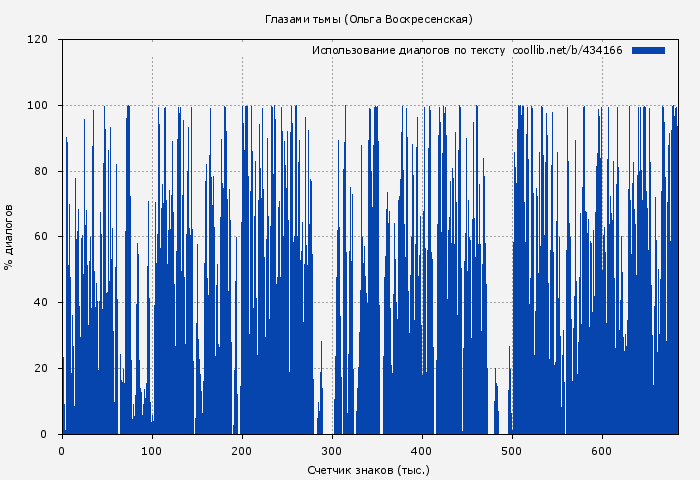Click the 200 tick label on x-axis
Image resolution: width=700 pixels, height=480 pixels.
pos(242,450)
